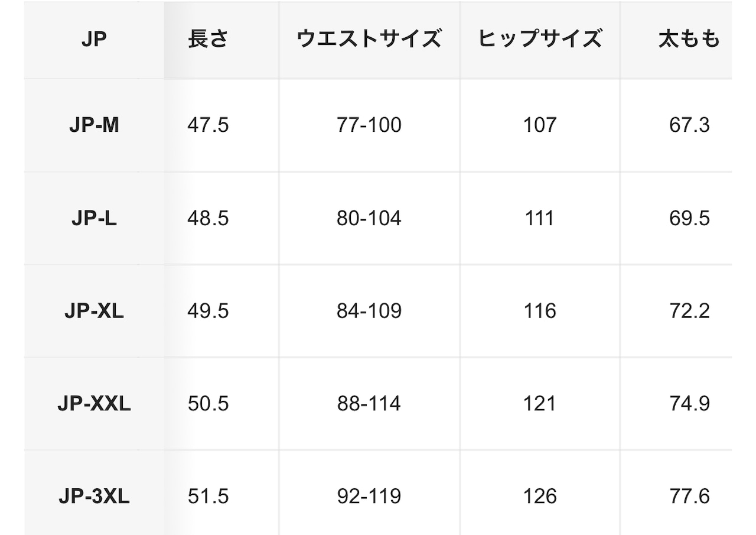Select the JP-M size row header
The height and width of the screenshot is (535, 756).
coord(94,125)
